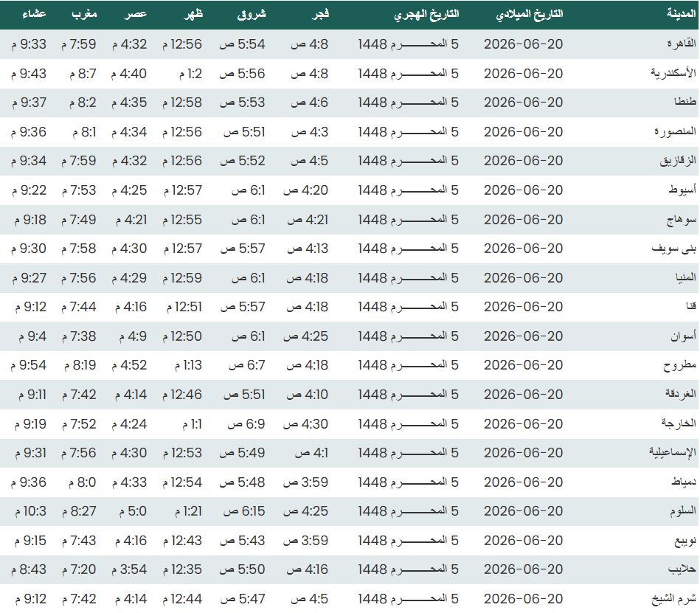Select the city name قنا

pos(691,307)
